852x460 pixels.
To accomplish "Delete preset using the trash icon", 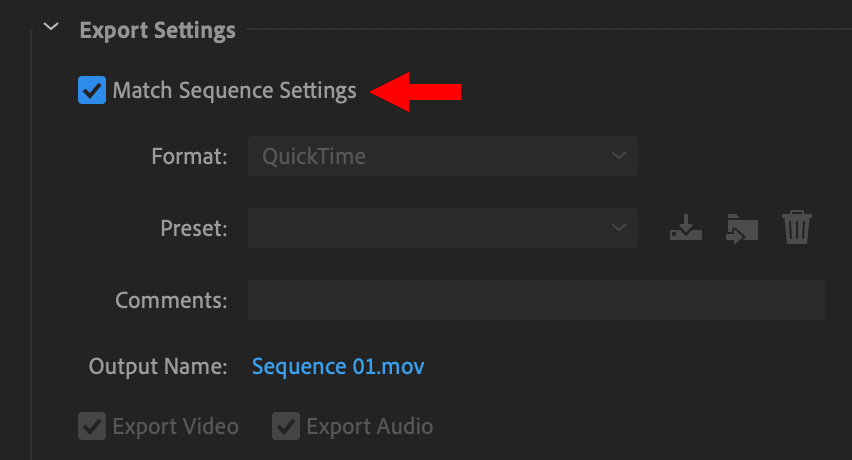I will tap(797, 228).
